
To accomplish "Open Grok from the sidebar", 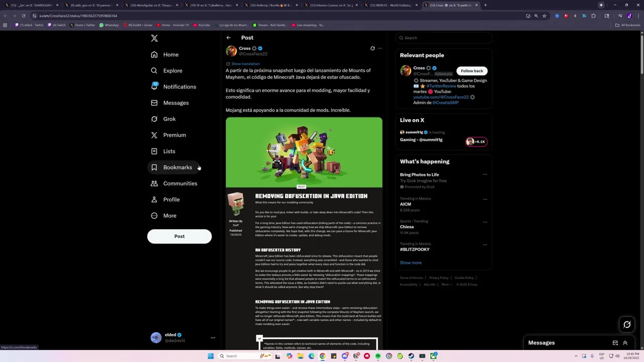I will coord(163,119).
